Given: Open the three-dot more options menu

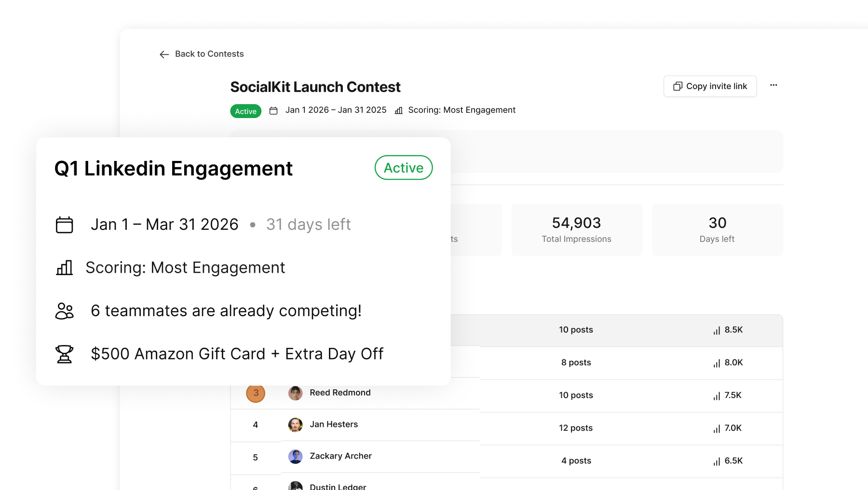Looking at the screenshot, I should click(773, 85).
